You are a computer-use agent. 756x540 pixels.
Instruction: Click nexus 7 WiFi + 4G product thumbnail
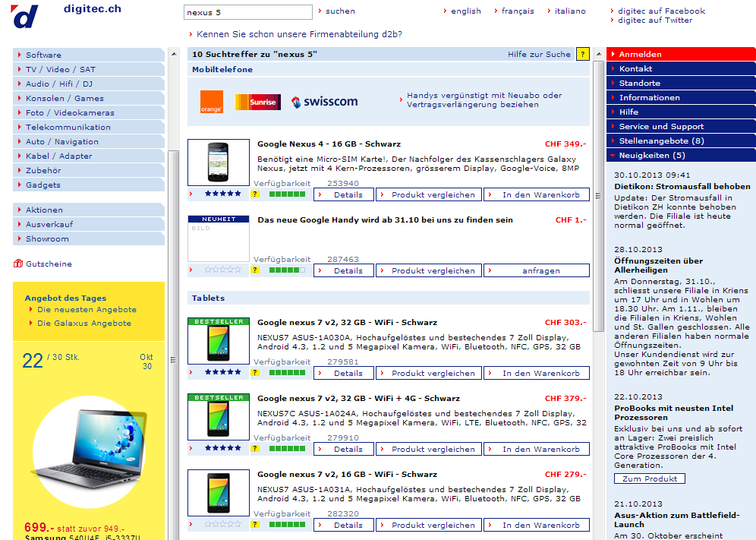(219, 416)
